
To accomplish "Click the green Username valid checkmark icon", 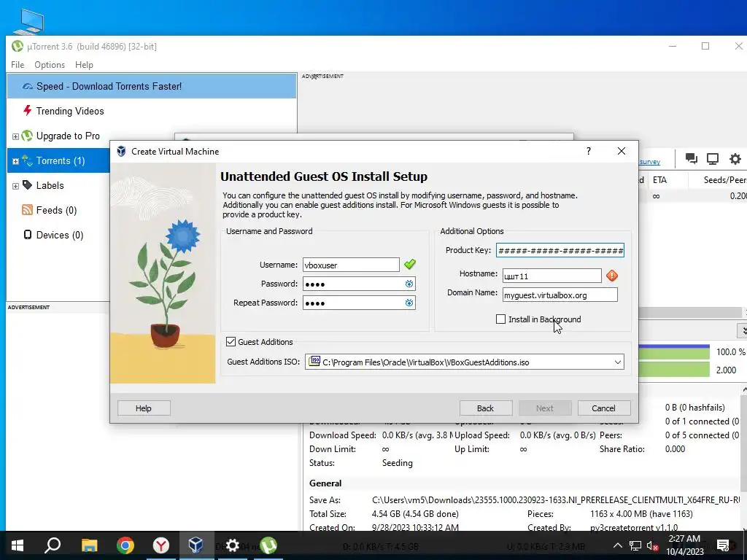I will point(410,264).
